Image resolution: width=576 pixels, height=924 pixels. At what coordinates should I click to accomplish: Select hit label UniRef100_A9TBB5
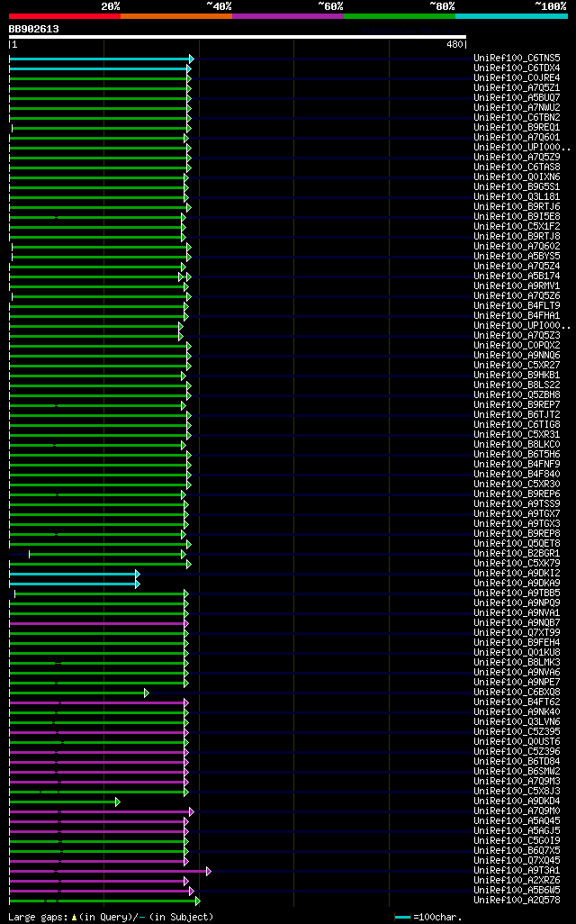pos(517,593)
